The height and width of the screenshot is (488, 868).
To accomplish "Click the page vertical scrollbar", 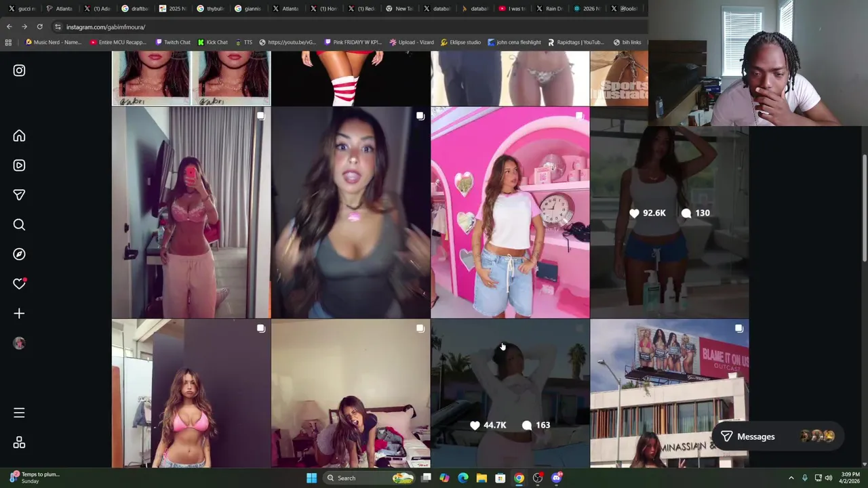I will click(864, 208).
